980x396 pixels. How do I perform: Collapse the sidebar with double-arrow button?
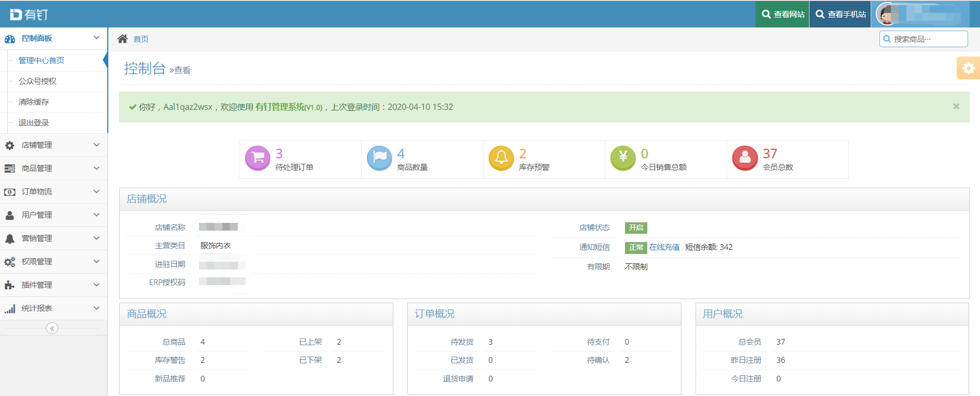52,328
